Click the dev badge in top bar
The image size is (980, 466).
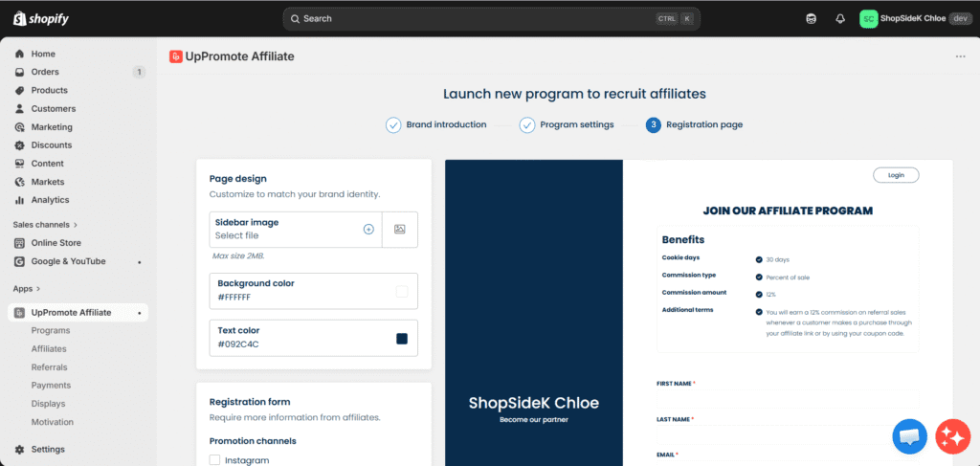pyautogui.click(x=960, y=19)
